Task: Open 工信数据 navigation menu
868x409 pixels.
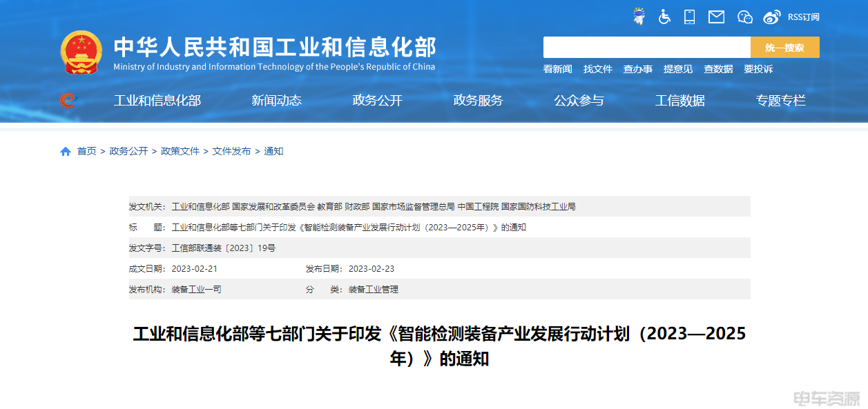Action: pos(680,101)
